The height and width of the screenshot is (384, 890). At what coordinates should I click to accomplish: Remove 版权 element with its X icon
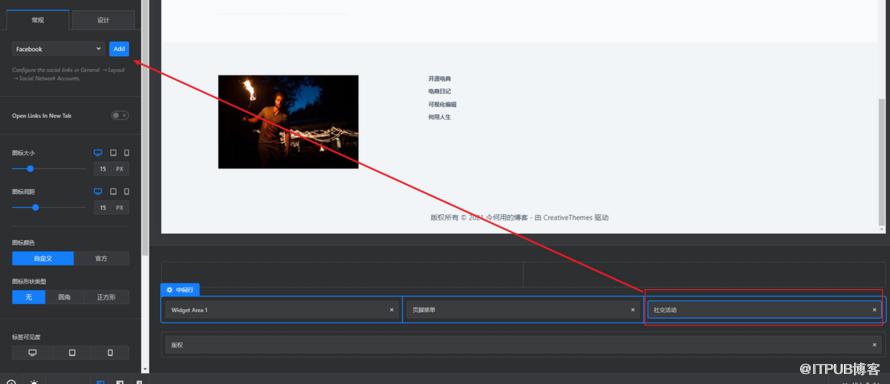874,345
